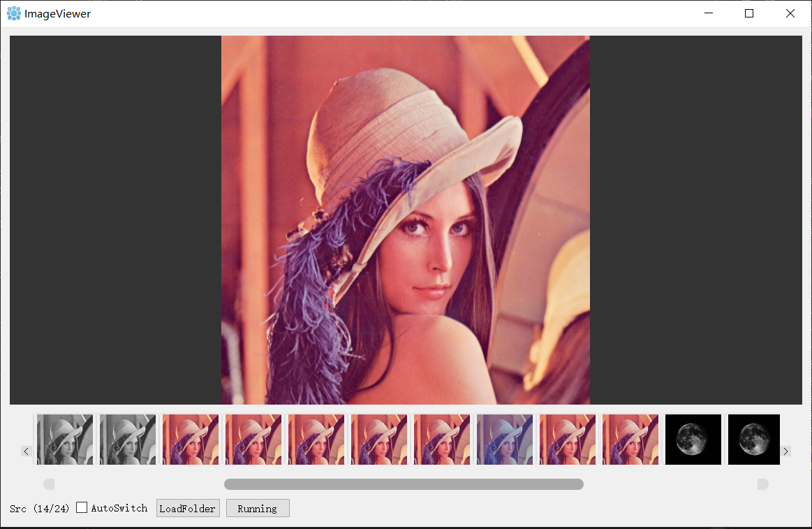Select the purple-tinted Lena thumbnail
Screen dimensions: 812x529
(x=505, y=440)
